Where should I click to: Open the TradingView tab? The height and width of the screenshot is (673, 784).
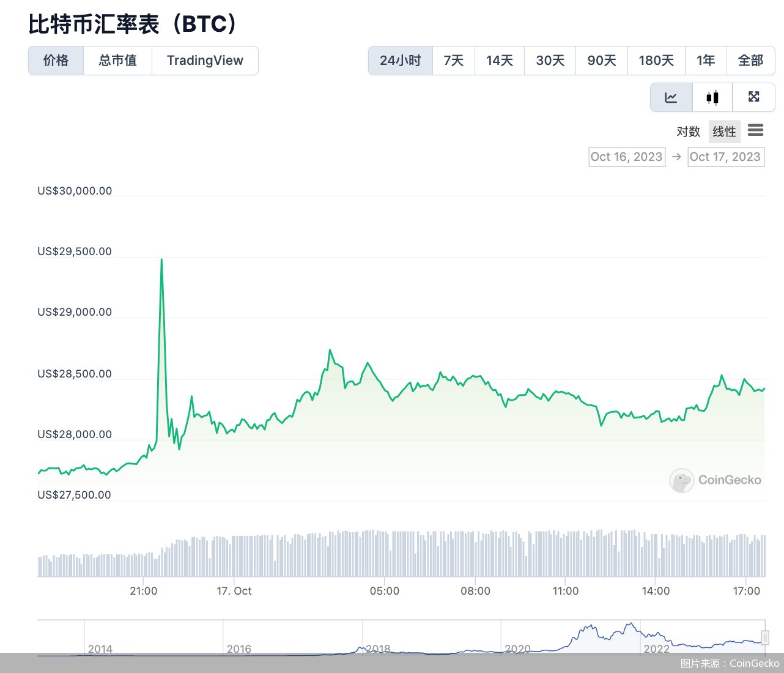(x=205, y=61)
